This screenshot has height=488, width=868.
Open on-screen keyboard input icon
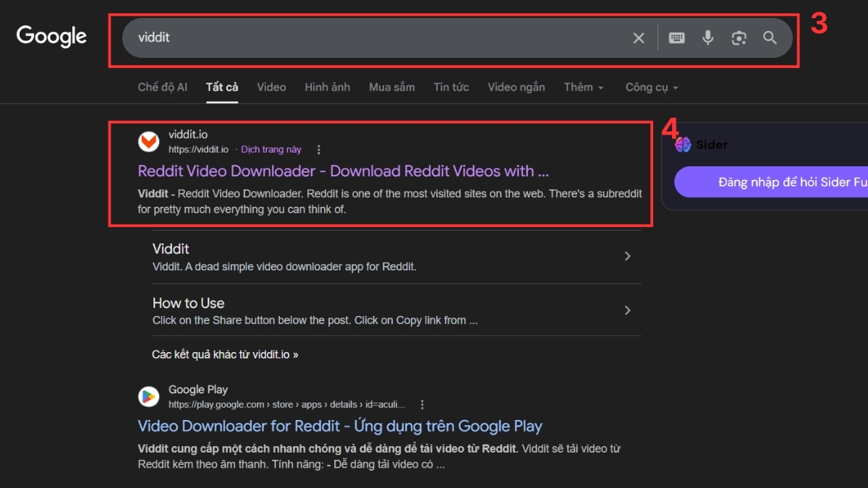pyautogui.click(x=676, y=38)
